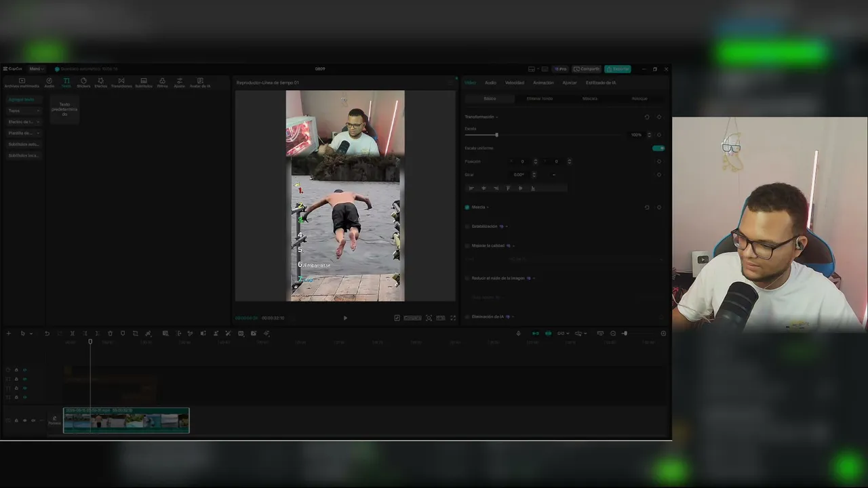
Task: Click the Compartir button
Action: [587, 69]
